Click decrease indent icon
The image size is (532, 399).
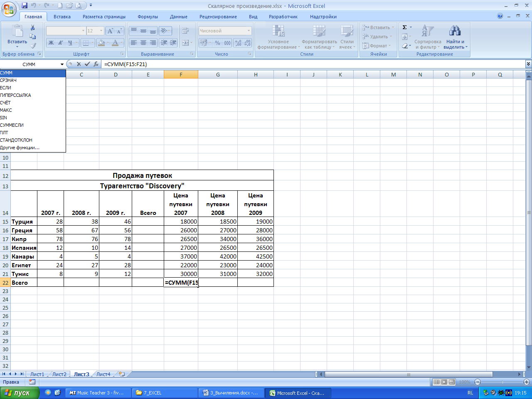[164, 42]
